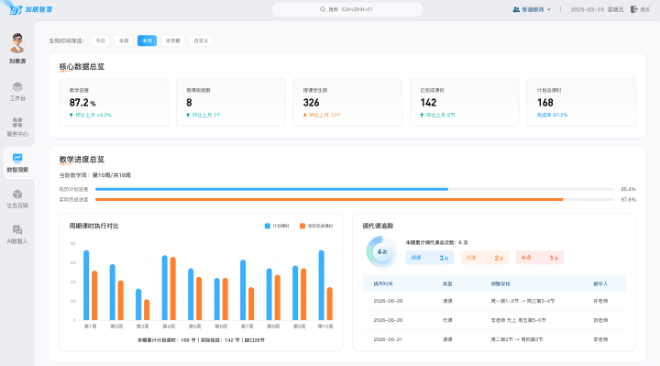
Task: Click the user avatar in sidebar
Action: [x=17, y=43]
